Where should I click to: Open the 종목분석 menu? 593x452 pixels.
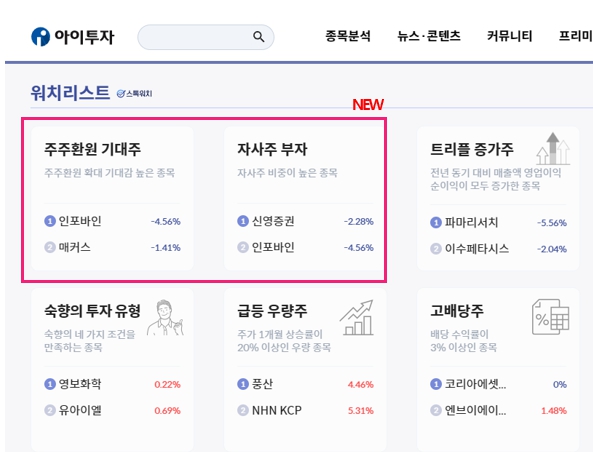(x=348, y=36)
